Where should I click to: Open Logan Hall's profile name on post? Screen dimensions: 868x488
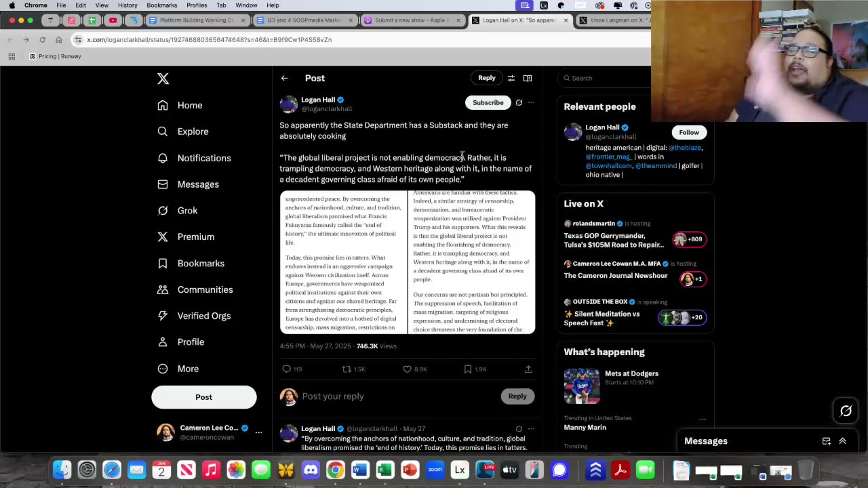point(318,100)
